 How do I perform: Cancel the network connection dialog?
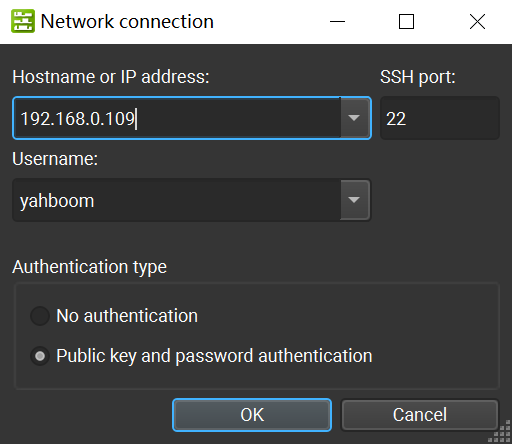[x=420, y=415]
